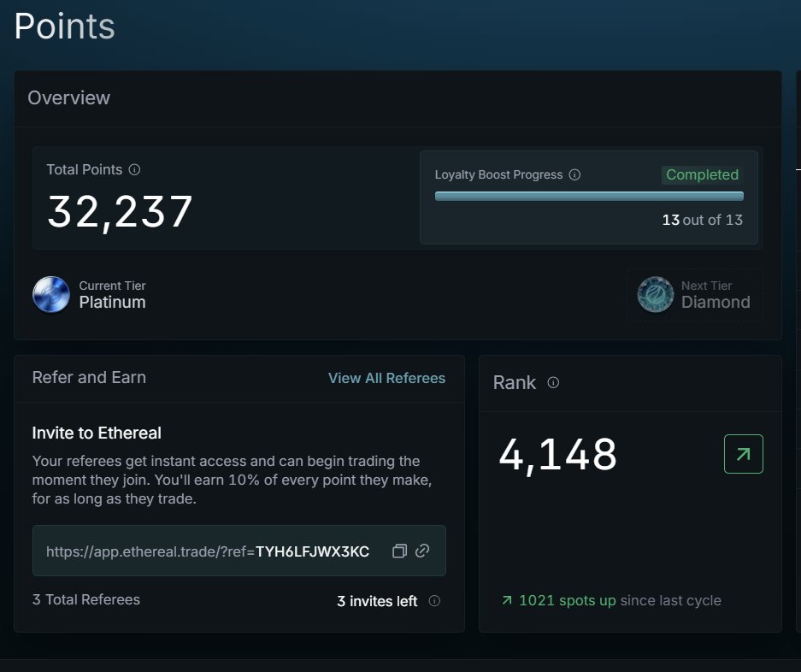801x672 pixels.
Task: Click the 4,148 rank value
Action: 557,455
